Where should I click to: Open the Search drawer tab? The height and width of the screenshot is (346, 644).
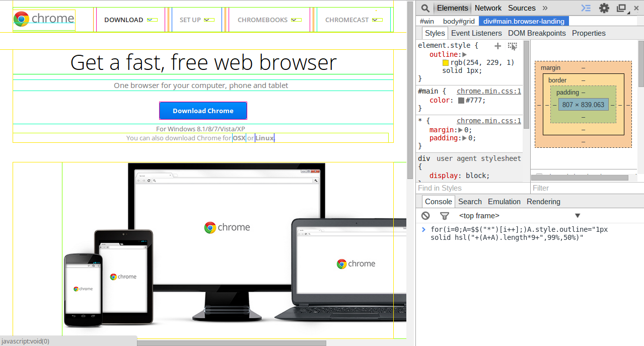point(470,202)
